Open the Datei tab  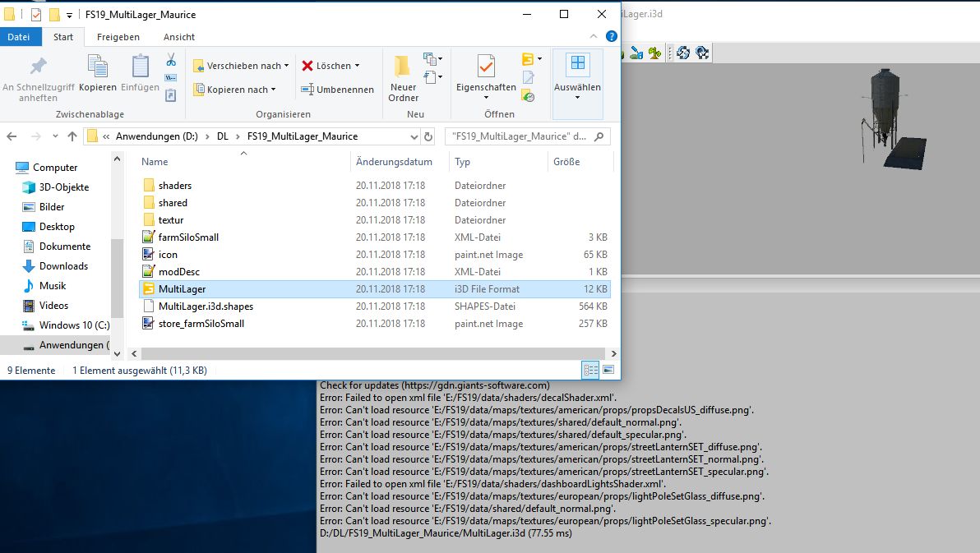19,37
